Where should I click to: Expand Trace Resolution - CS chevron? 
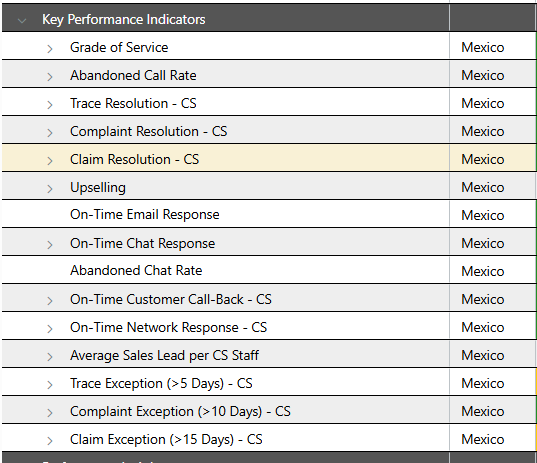click(x=50, y=105)
